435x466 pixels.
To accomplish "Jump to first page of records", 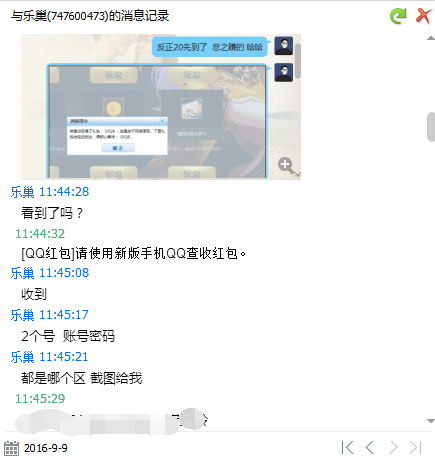I will pyautogui.click(x=347, y=448).
